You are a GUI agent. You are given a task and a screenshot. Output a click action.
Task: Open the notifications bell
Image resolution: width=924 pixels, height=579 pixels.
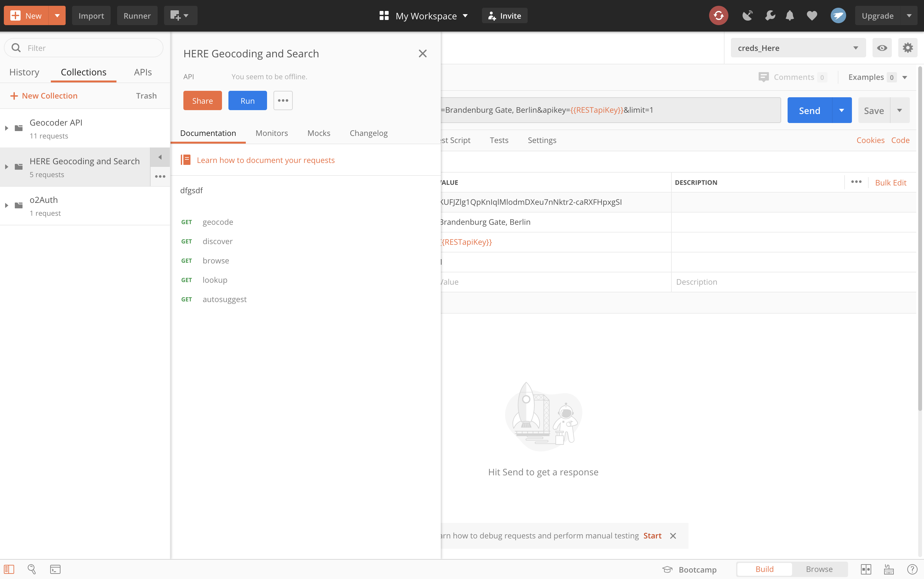click(x=790, y=16)
